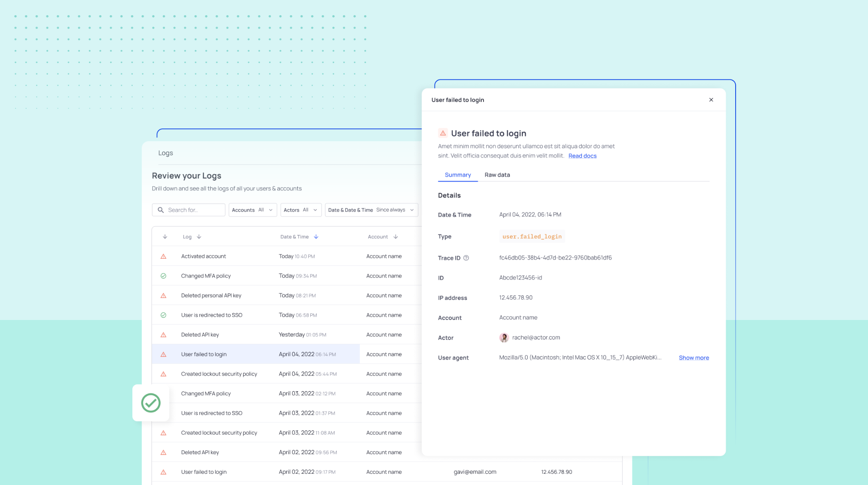Switch to the Raw data tab
Viewport: 868px width, 485px height.
pos(497,175)
